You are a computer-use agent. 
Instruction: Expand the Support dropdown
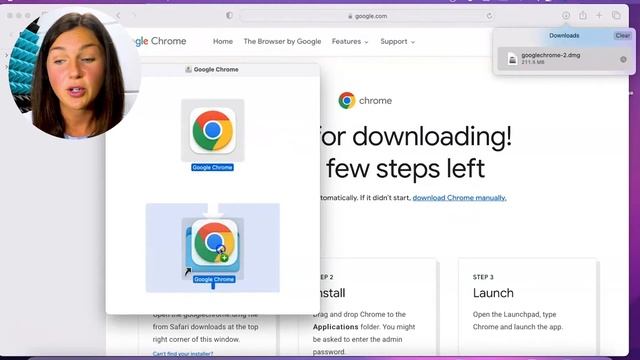(397, 42)
